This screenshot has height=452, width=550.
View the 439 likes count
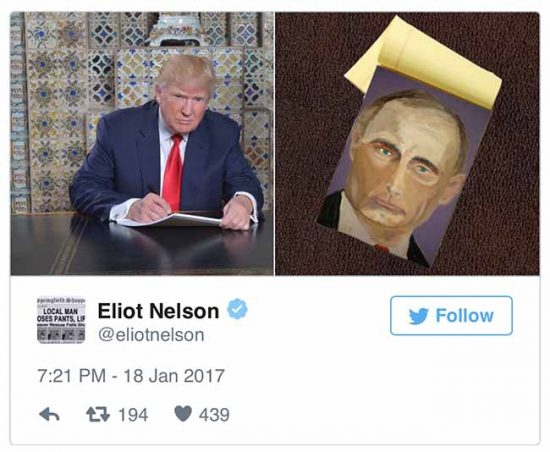click(214, 415)
